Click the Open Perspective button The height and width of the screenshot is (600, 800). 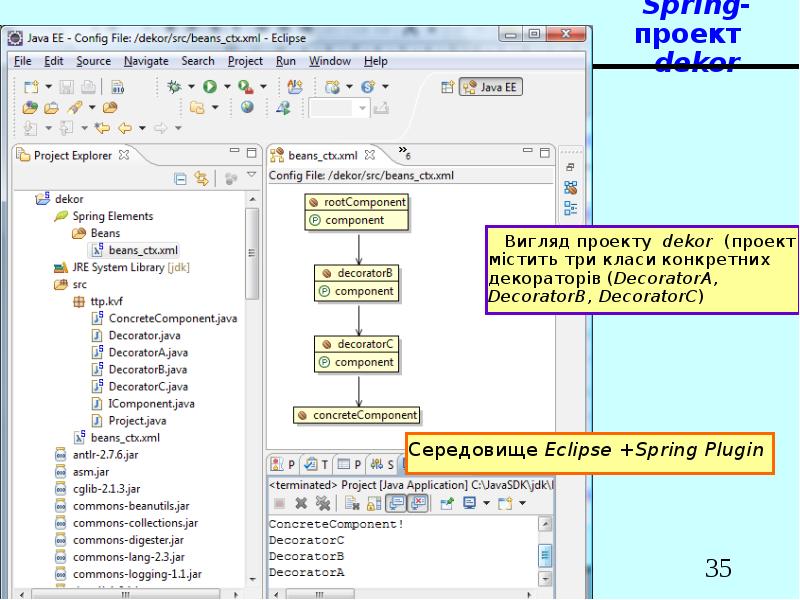point(446,87)
